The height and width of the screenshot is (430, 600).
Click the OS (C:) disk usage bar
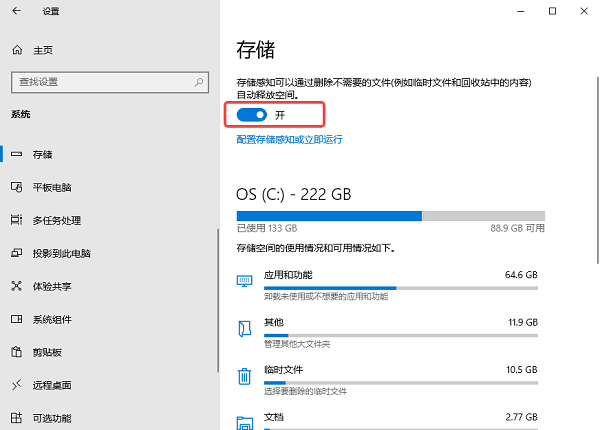(x=390, y=215)
